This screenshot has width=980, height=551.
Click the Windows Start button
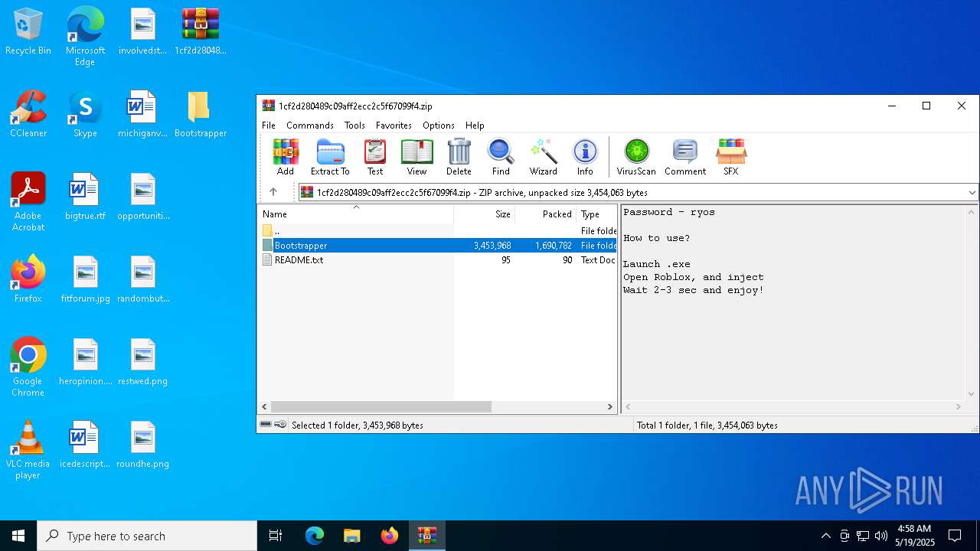[x=18, y=536]
